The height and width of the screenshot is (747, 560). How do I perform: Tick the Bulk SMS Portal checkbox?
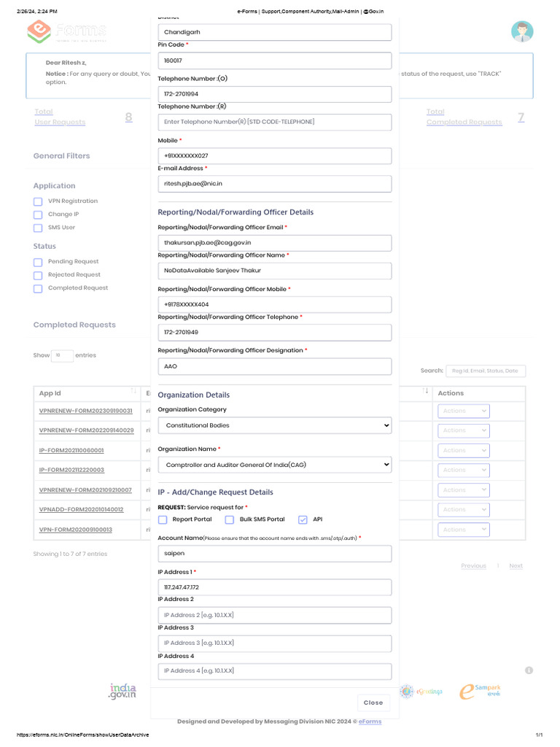pyautogui.click(x=230, y=519)
